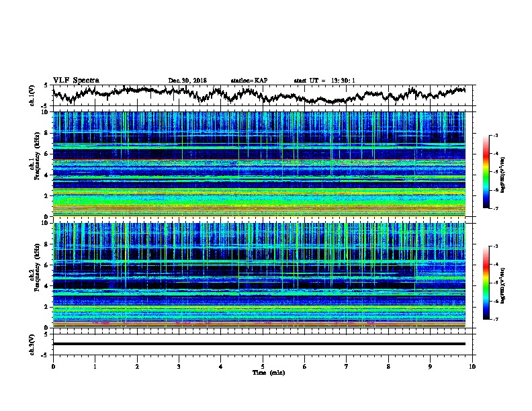The width and height of the screenshot is (532, 411).
Task: Click the 'ch.1(V)' axis label at top
Action: (x=32, y=95)
